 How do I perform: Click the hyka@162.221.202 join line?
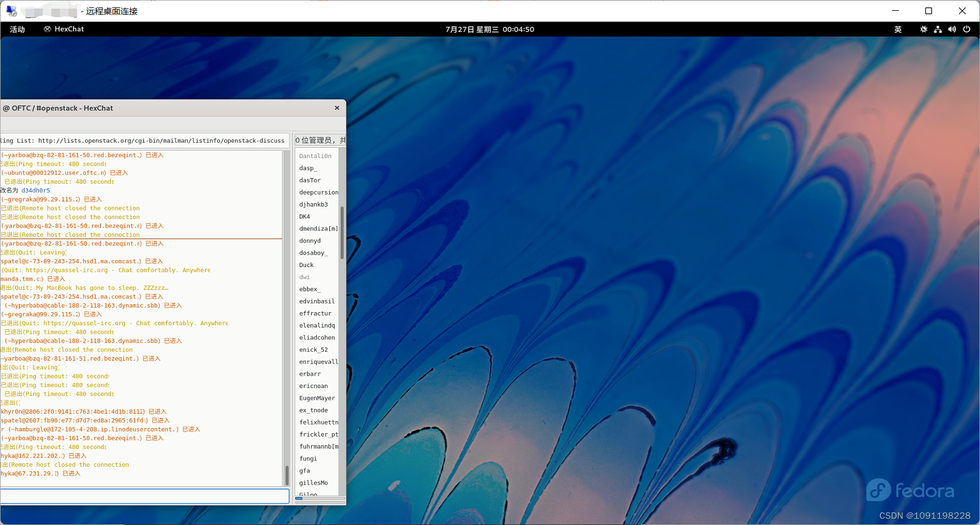(x=43, y=456)
